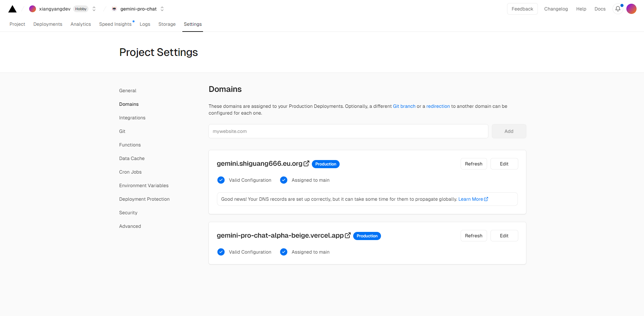Viewport: 644px width, 316px height.
Task: Click Assigned to main checkmark for gemini.shiguang666.eu.org
Action: (x=284, y=180)
